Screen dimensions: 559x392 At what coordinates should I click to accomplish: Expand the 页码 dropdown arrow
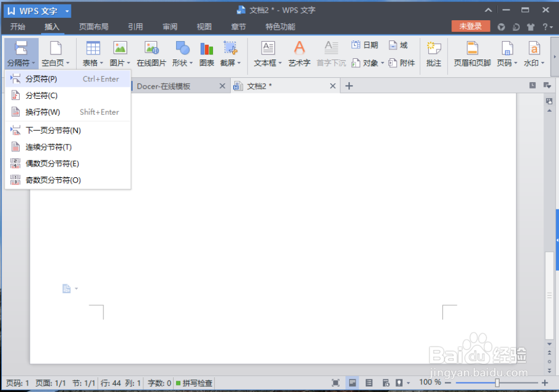516,63
